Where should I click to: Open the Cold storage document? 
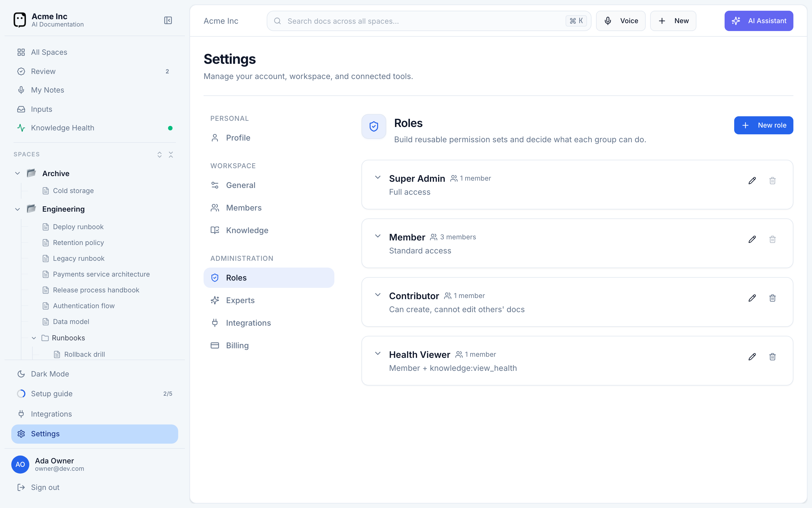coord(73,191)
